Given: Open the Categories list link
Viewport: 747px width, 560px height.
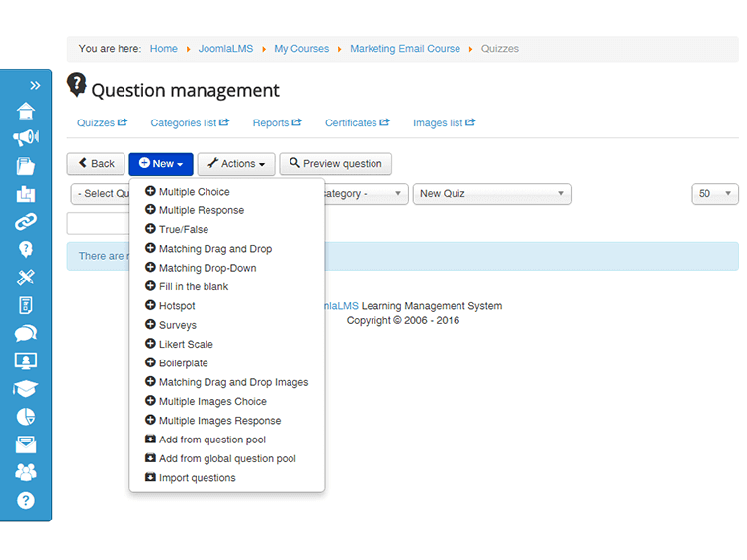Looking at the screenshot, I should point(190,122).
